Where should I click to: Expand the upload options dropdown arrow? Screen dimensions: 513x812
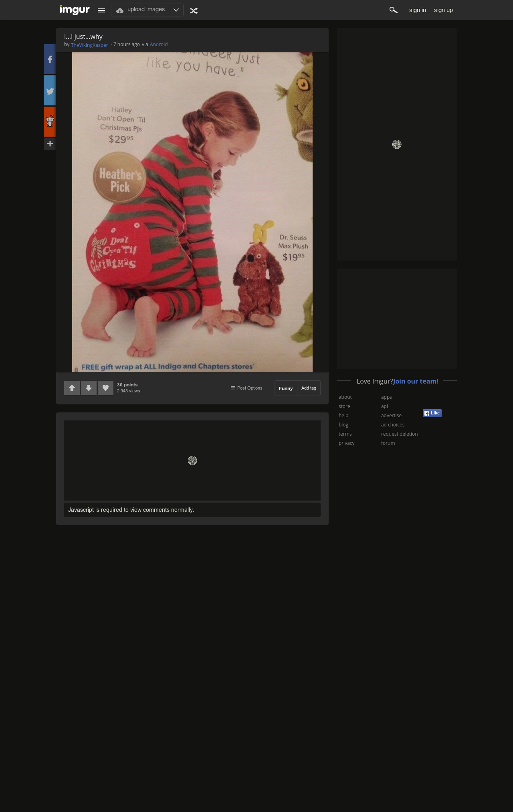pyautogui.click(x=176, y=10)
